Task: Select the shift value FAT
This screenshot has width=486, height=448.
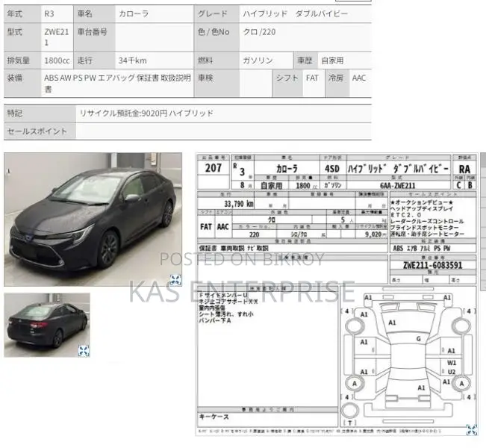Action: coord(312,78)
